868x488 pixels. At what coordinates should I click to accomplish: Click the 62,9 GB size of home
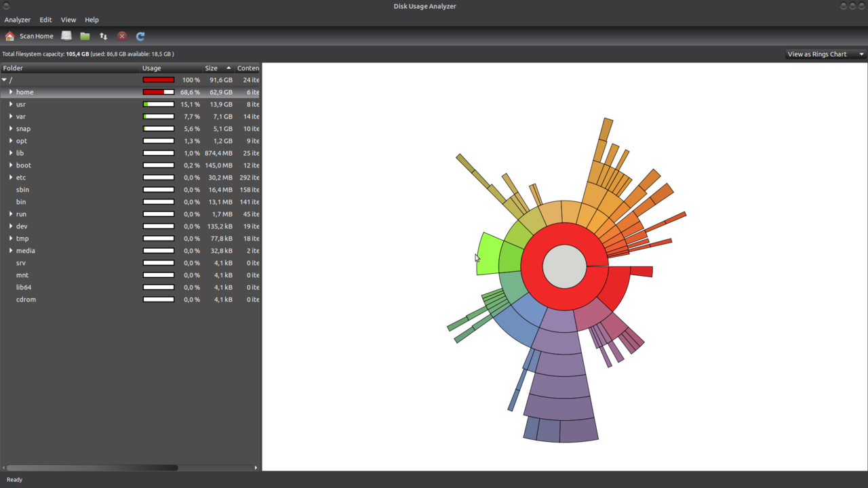[x=221, y=92]
